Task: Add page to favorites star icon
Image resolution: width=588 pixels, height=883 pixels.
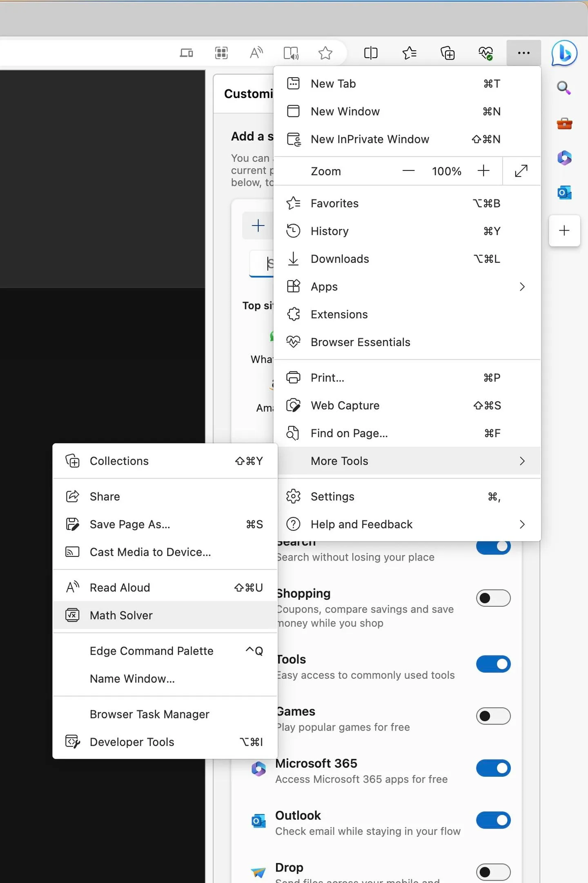Action: 325,53
